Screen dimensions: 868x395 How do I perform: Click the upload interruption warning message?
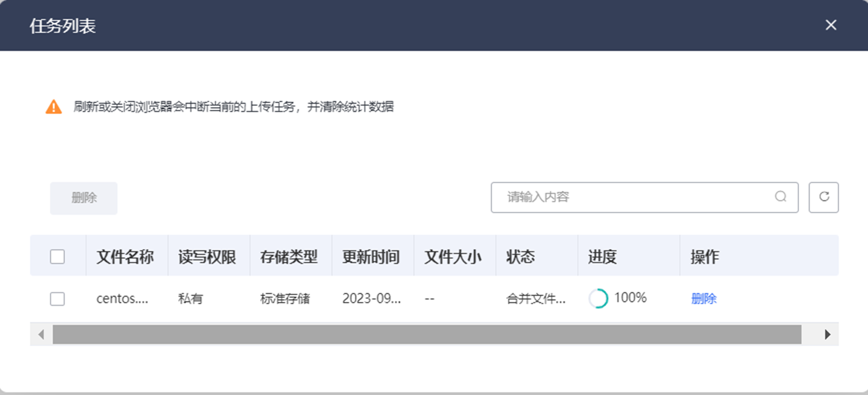(234, 107)
